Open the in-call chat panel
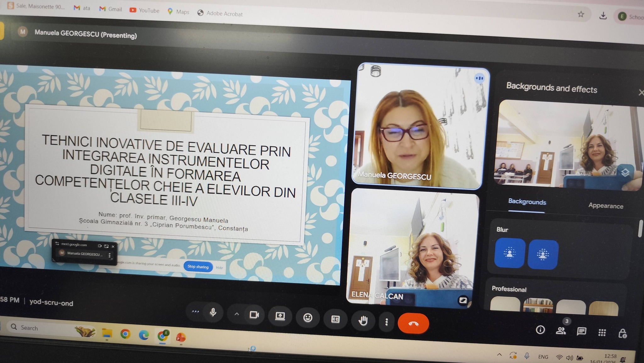644x363 pixels. coord(581,331)
